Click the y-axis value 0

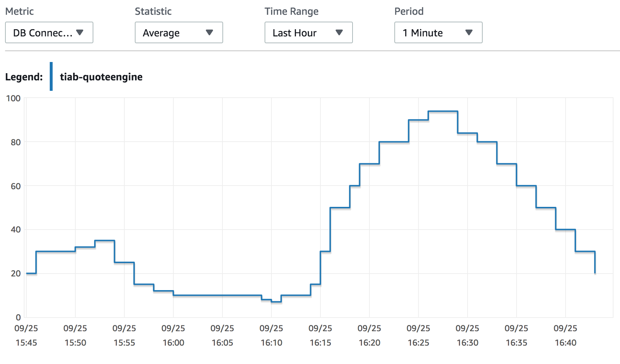point(18,318)
